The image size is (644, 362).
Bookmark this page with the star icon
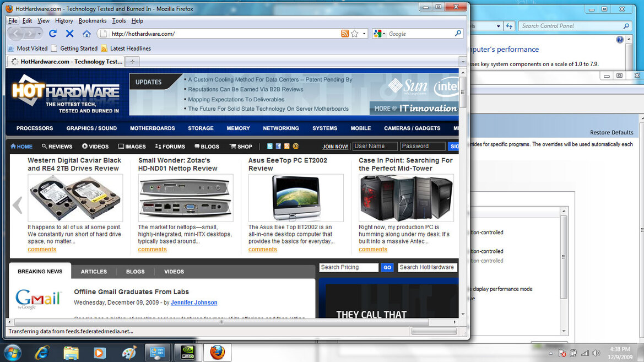[x=355, y=34]
